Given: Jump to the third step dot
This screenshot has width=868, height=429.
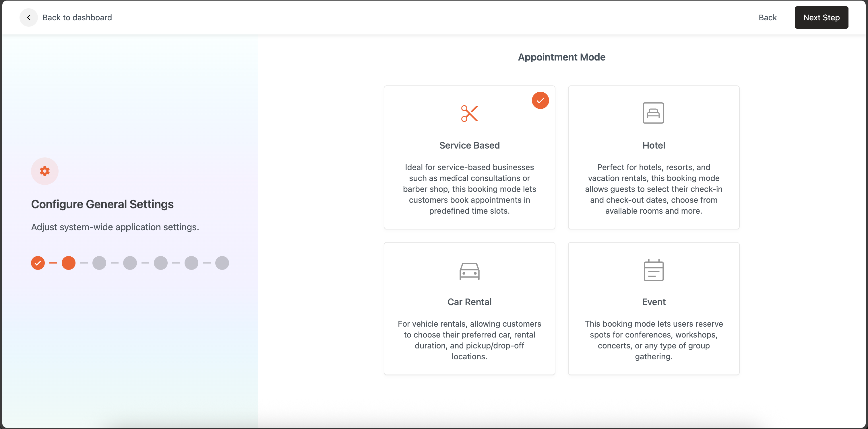Looking at the screenshot, I should (99, 263).
